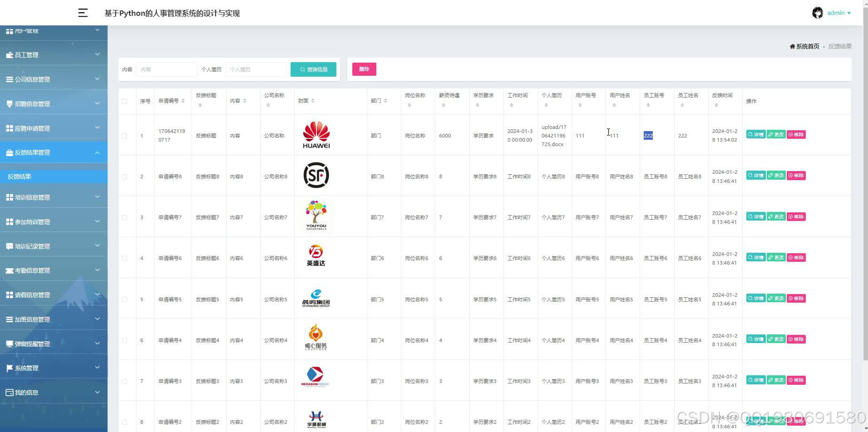
Task: Click the 培训信息管理 grid icon
Action: point(9,197)
